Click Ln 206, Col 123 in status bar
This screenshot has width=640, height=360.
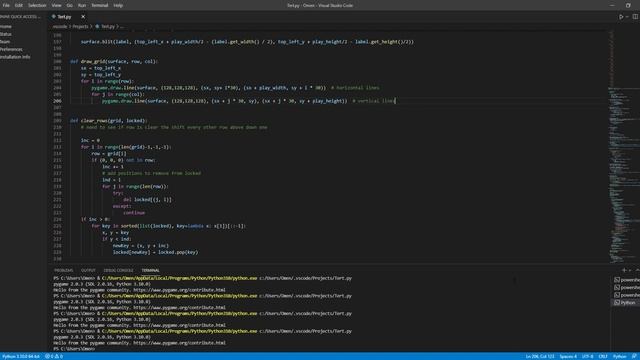[540, 356]
